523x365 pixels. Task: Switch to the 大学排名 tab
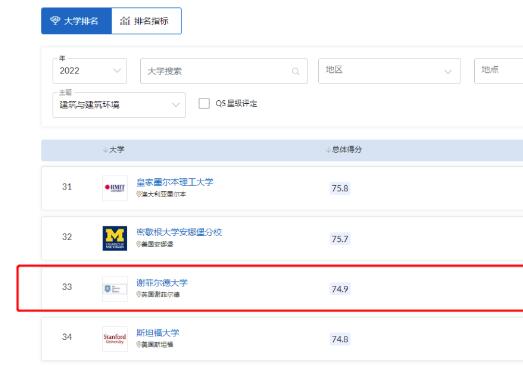click(x=76, y=21)
